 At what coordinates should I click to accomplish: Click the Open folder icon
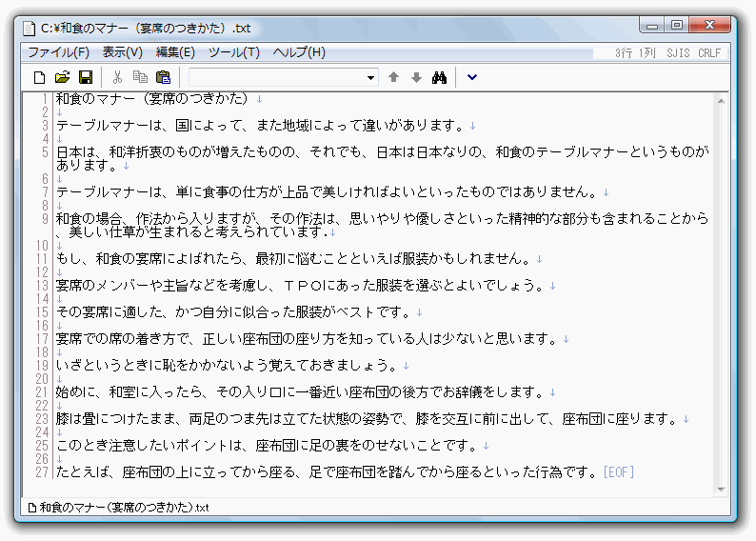point(62,77)
